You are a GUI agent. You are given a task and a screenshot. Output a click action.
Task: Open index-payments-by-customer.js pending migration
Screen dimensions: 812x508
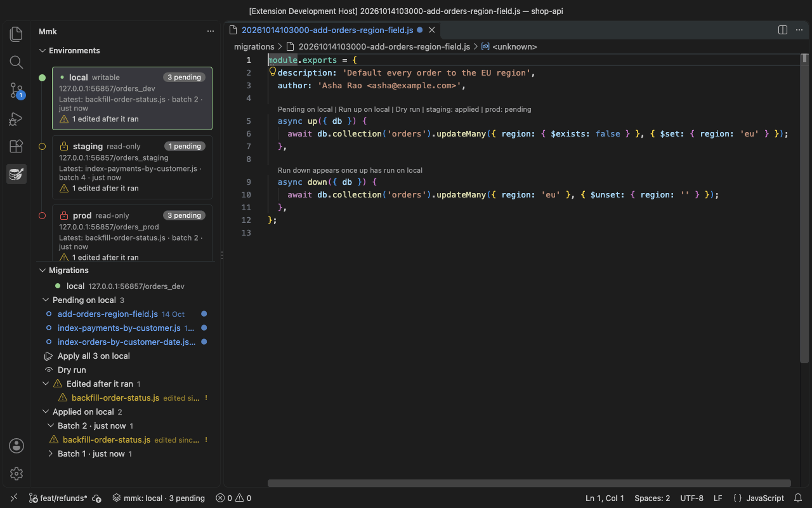coord(119,328)
